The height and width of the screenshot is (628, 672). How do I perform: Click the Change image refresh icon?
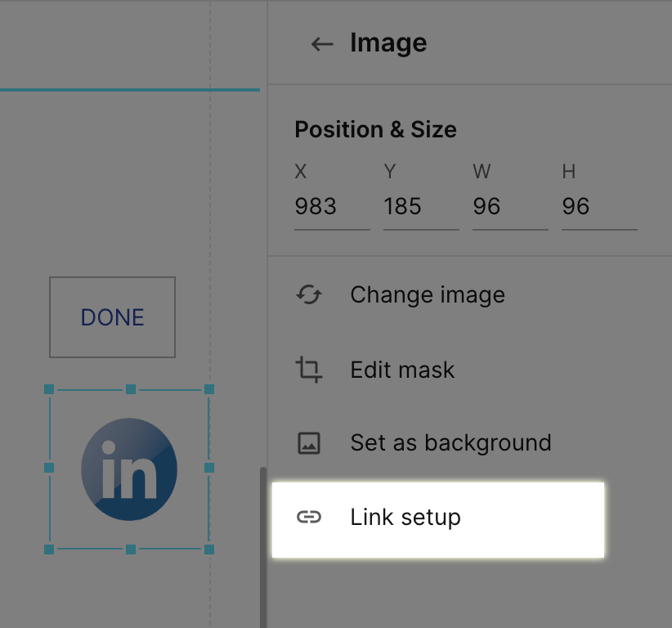[309, 295]
